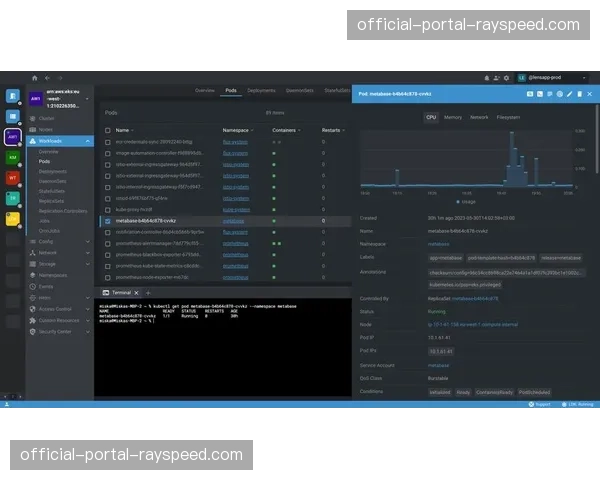Viewport: 600px width, 480px height.
Task: Collapse the Workloads sidebar section
Action: (88, 141)
